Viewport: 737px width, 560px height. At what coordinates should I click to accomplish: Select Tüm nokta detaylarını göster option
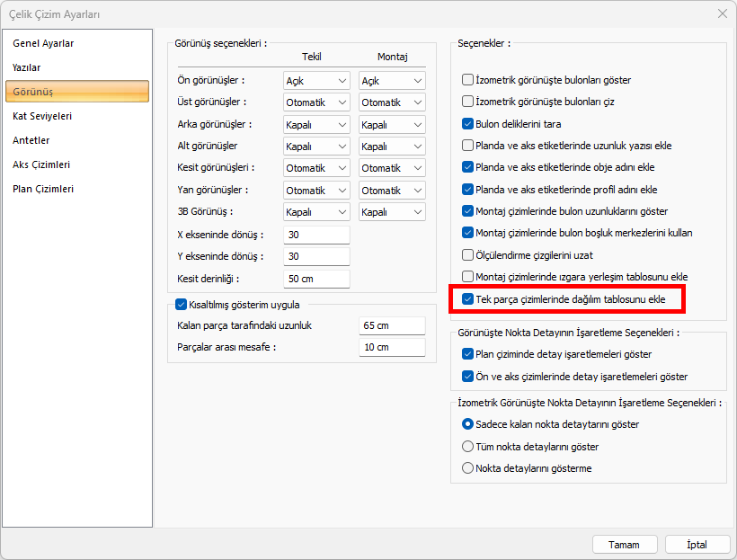pyautogui.click(x=467, y=447)
